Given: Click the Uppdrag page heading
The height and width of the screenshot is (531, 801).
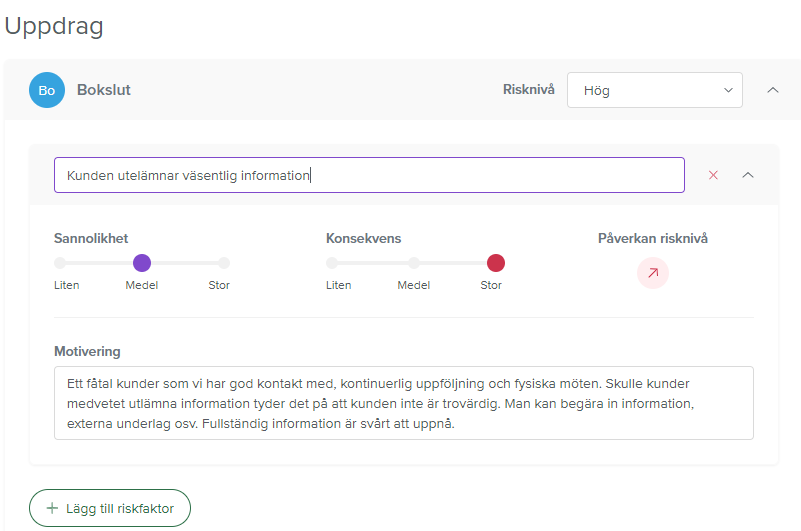Looking at the screenshot, I should pyautogui.click(x=54, y=26).
